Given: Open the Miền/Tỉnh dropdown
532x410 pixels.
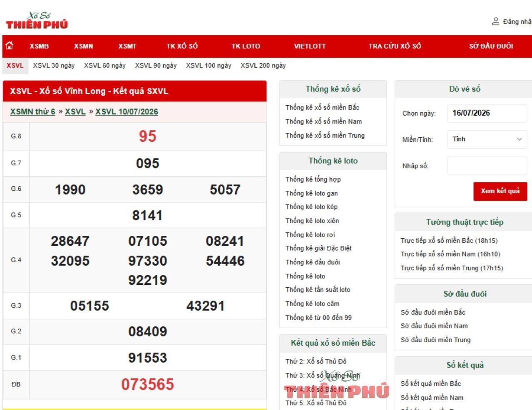Looking at the screenshot, I should point(487,139).
